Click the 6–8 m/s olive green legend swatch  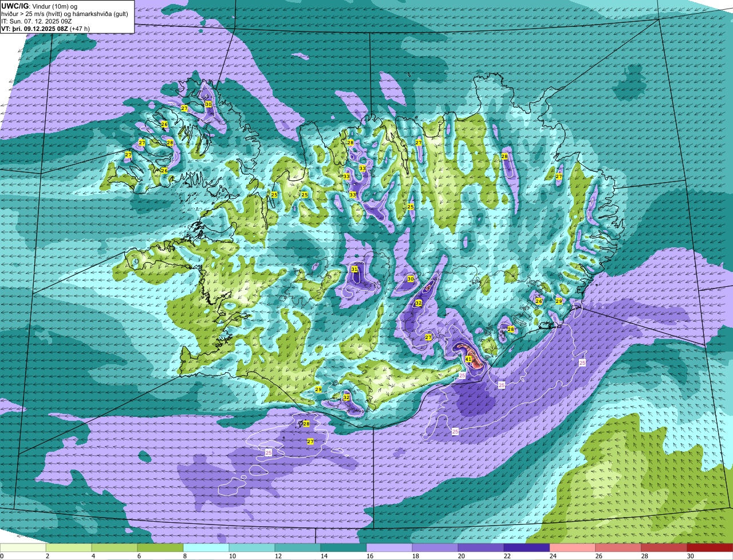click(x=160, y=548)
